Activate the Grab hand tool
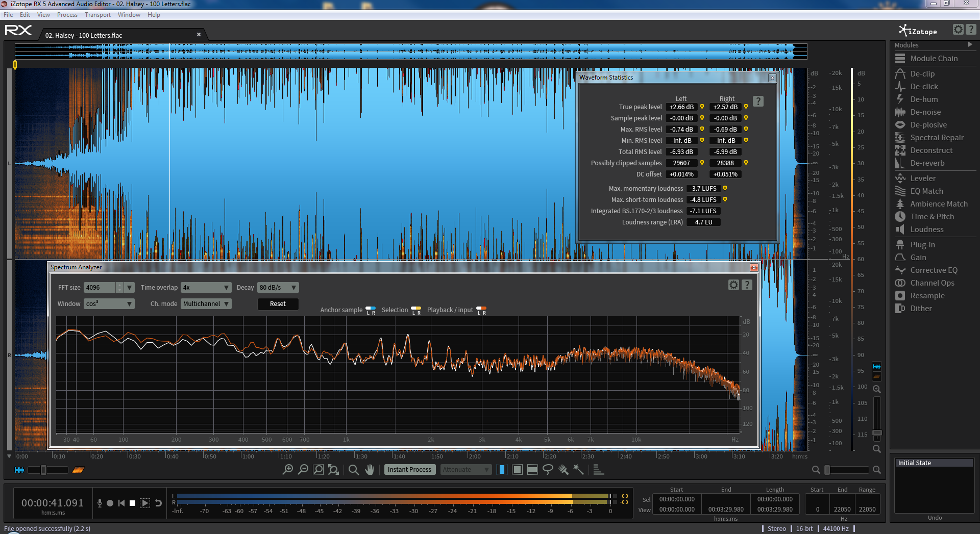The image size is (980, 534). 370,470
